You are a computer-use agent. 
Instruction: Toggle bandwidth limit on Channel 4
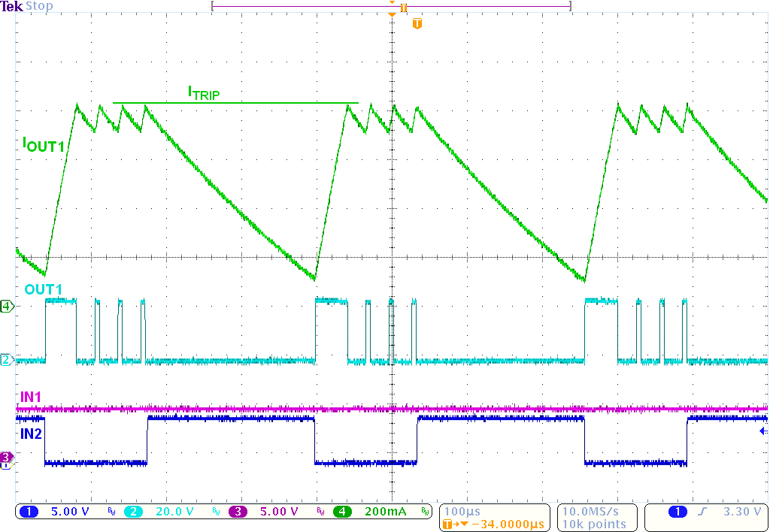click(426, 511)
